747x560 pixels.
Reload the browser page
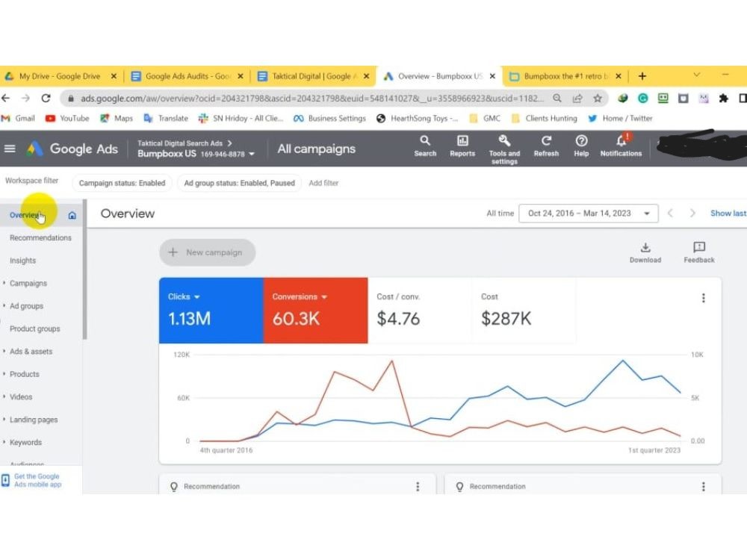click(46, 98)
